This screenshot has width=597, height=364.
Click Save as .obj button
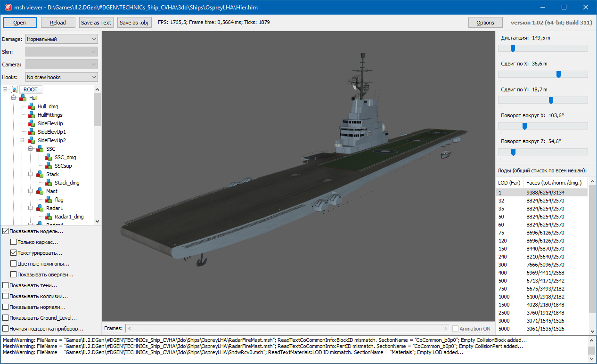click(x=134, y=23)
